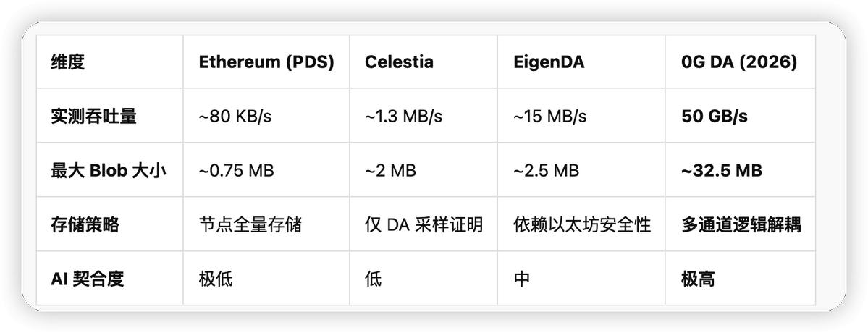Click the ~80 KB/s cell
This screenshot has height=333, width=868.
click(x=235, y=117)
